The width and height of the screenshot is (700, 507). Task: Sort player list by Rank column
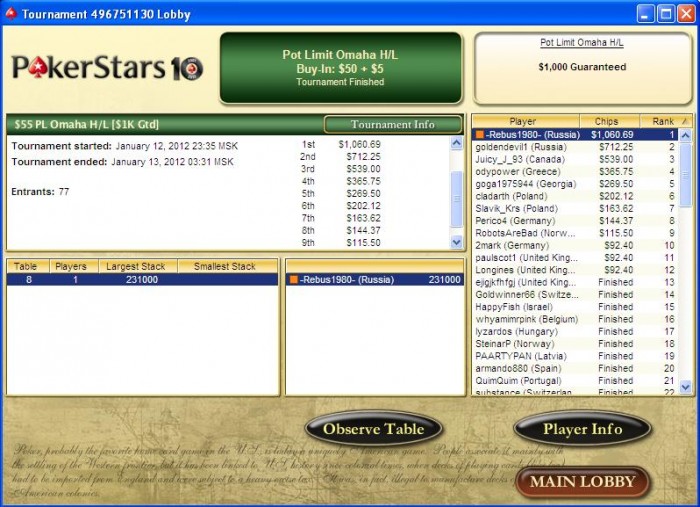[665, 121]
